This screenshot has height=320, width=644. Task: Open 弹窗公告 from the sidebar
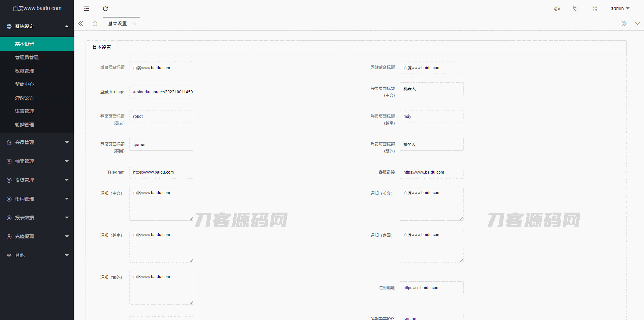[x=24, y=98]
